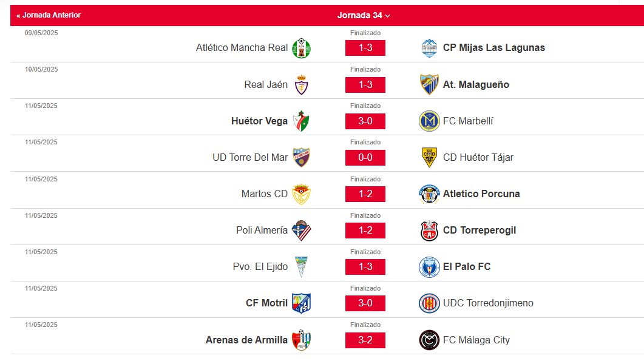The image size is (644, 364).
Task: Go to Jornada Anterior
Action: pos(49,15)
